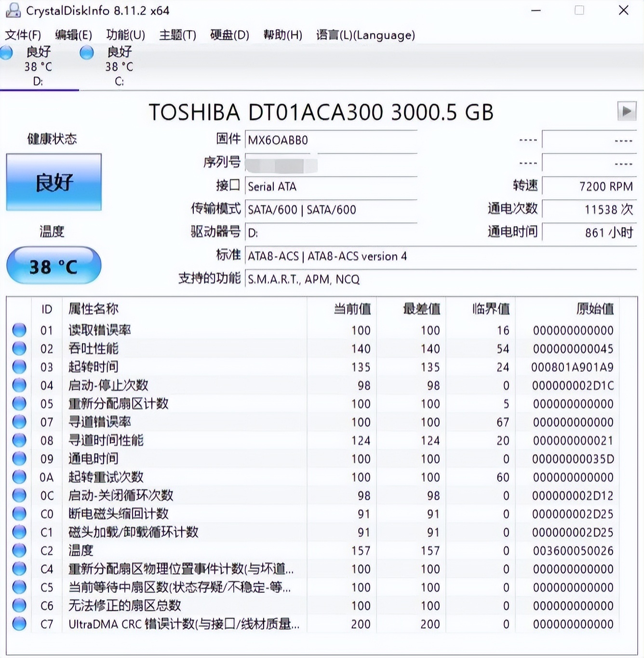Click the CrystalDiskInfo app icon in title bar
Image resolution: width=644 pixels, height=658 pixels.
(13, 10)
